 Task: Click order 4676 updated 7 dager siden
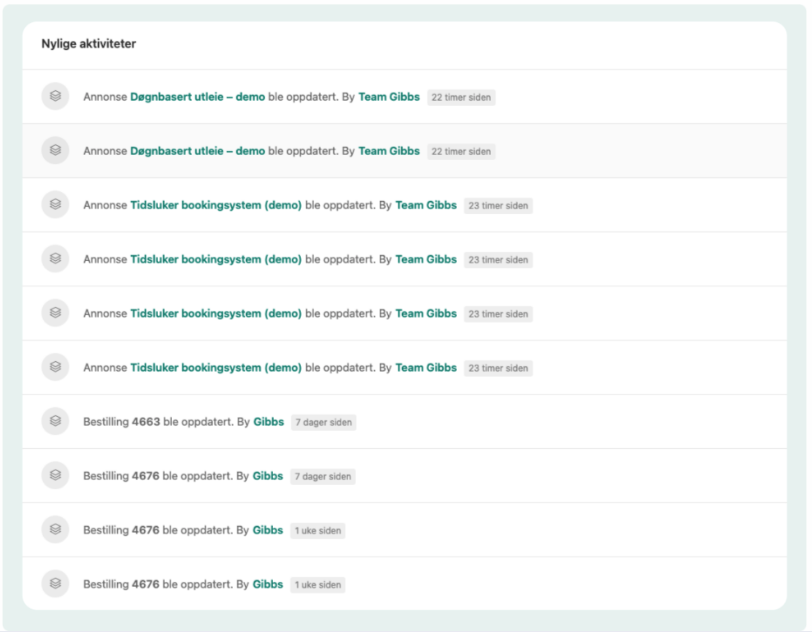click(x=146, y=476)
